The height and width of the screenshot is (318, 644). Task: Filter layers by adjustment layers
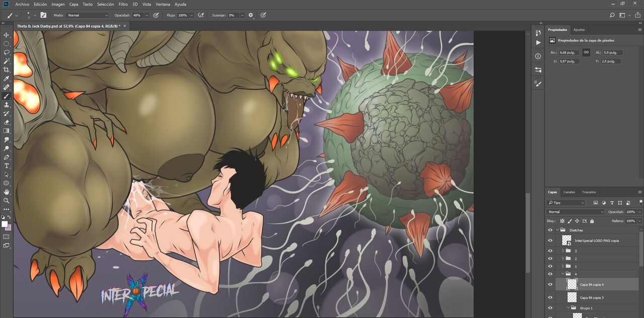[603, 203]
